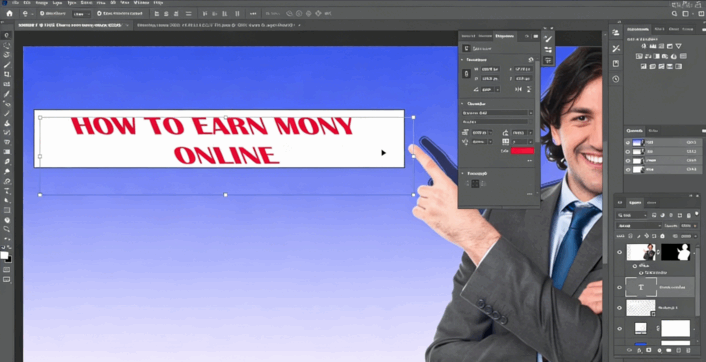Open the rotation angle dropdown arrow
The height and width of the screenshot is (362, 706).
(498, 90)
